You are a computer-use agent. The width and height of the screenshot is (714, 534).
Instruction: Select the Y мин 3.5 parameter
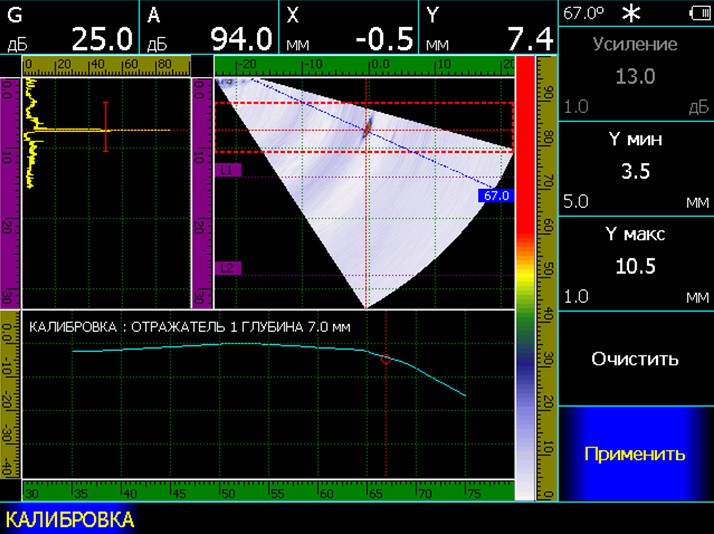[635, 170]
